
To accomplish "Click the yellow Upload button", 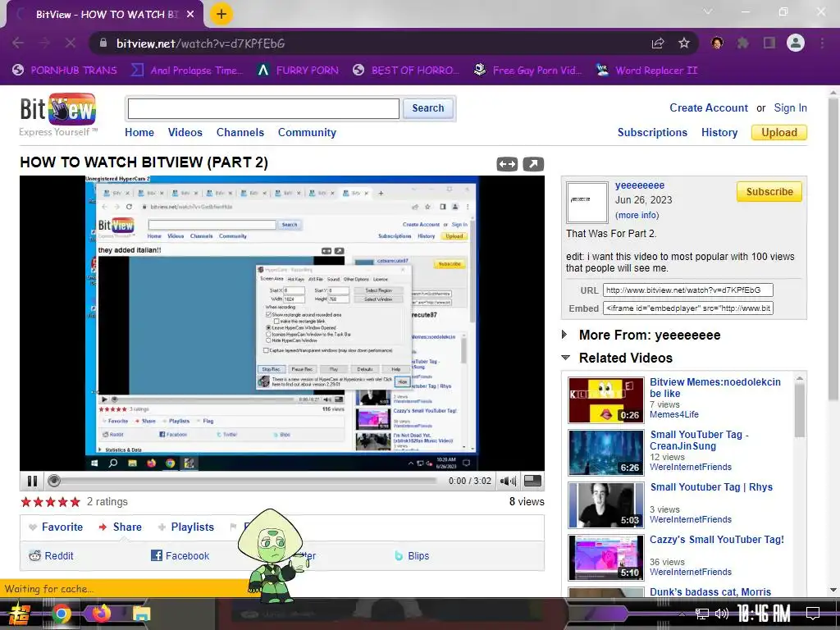I will pos(779,132).
